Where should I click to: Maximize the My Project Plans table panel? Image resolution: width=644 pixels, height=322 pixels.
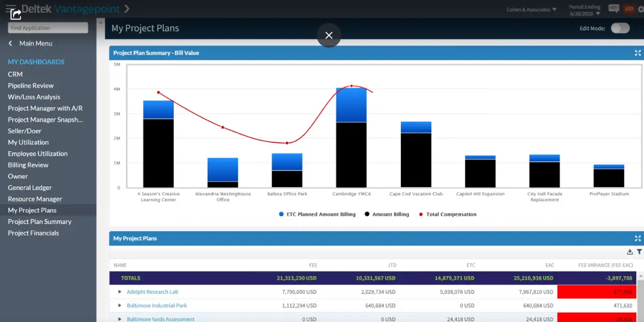pyautogui.click(x=638, y=238)
